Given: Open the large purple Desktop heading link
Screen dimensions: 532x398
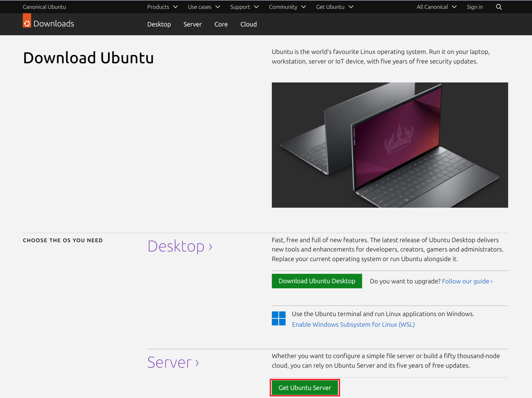Looking at the screenshot, I should (180, 246).
